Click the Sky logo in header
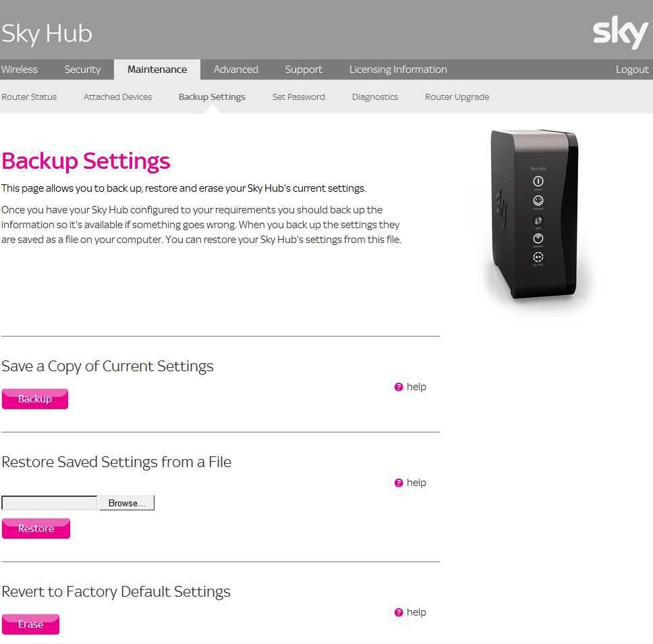The height and width of the screenshot is (644, 653). coord(620,33)
